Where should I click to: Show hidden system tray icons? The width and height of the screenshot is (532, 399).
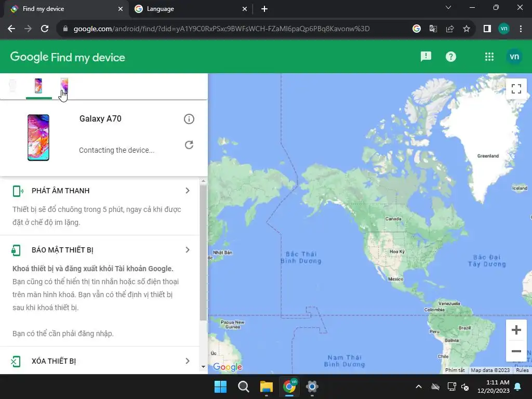point(419,387)
